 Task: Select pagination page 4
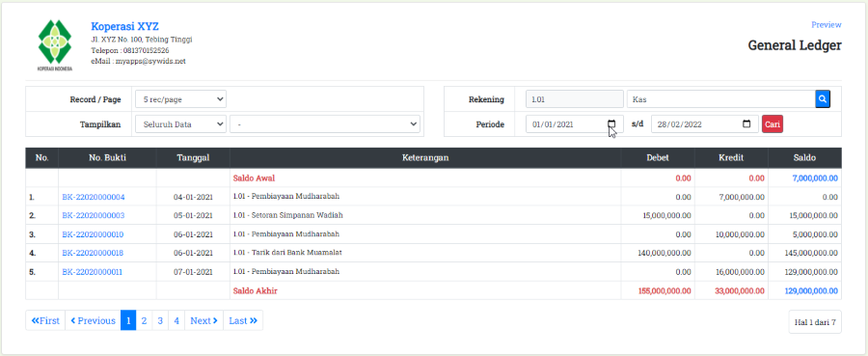point(176,320)
